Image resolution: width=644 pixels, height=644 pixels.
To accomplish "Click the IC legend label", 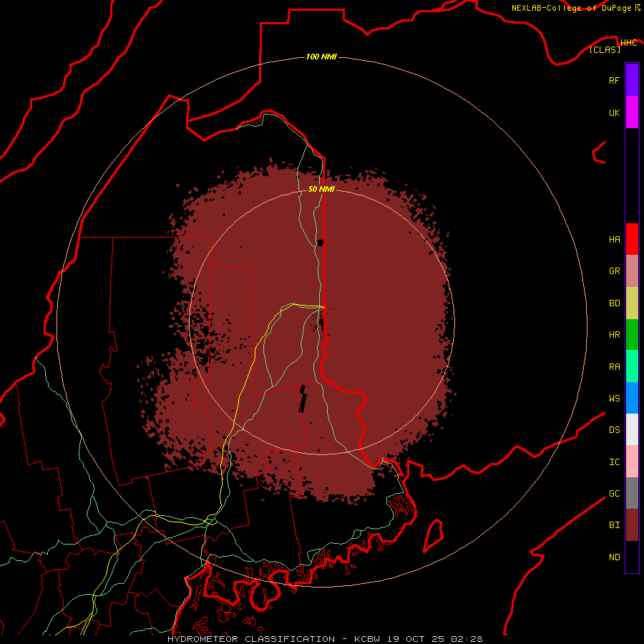I will [x=614, y=462].
